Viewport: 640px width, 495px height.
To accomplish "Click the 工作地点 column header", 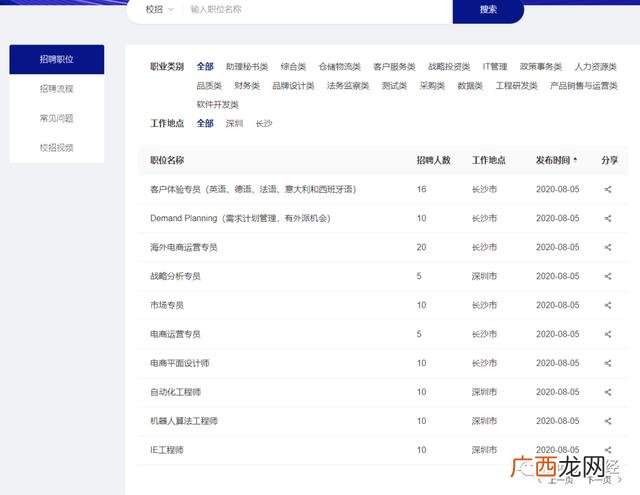I will [x=489, y=160].
